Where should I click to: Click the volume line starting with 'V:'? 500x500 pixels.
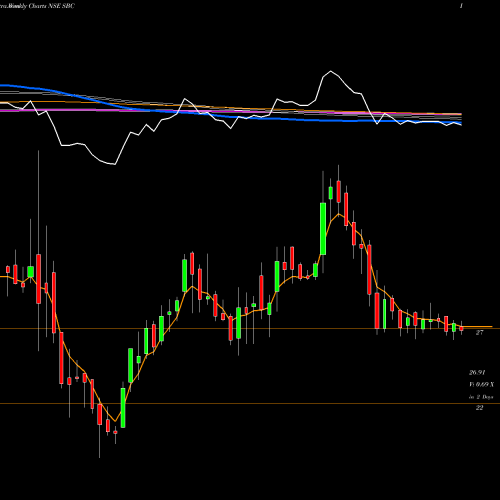[481, 385]
